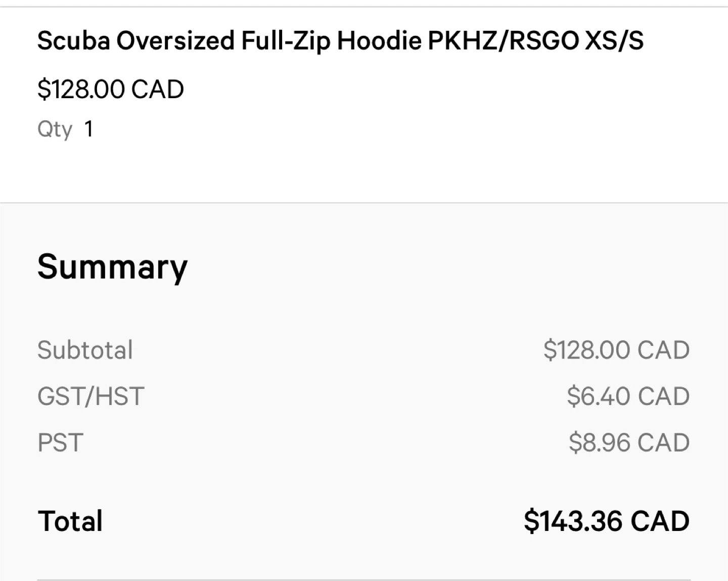Click the border above the gray Summary section
This screenshot has height=581, width=728.
pos(364,203)
